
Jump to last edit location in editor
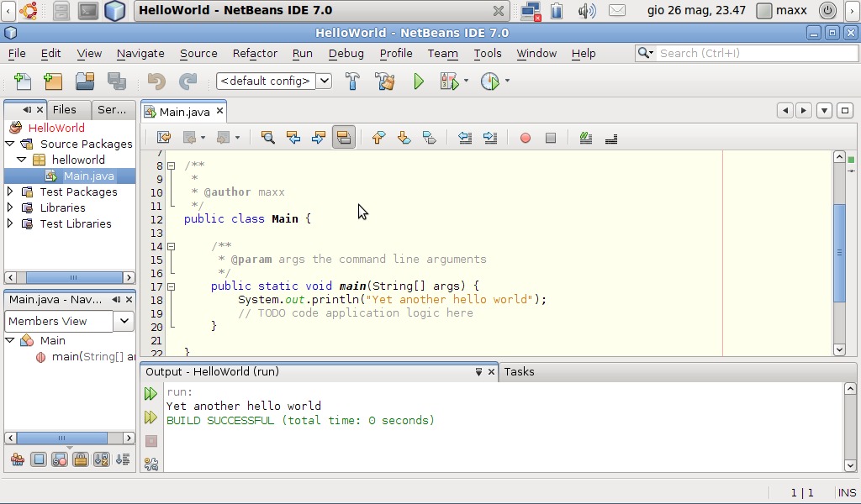click(164, 138)
